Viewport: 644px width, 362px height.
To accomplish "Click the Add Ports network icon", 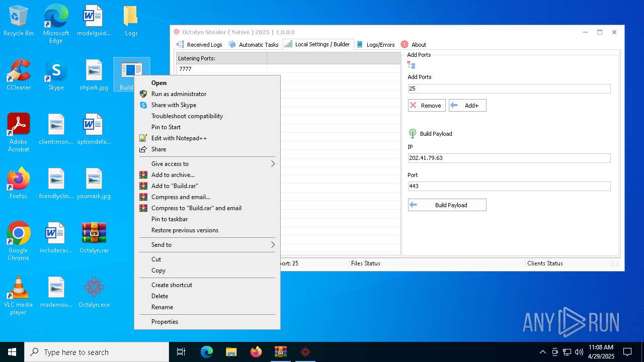I will coord(412,65).
